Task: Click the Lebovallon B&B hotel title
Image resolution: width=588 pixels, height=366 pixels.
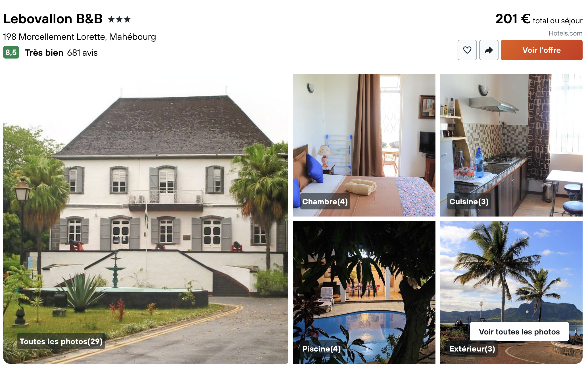Action: [x=53, y=19]
